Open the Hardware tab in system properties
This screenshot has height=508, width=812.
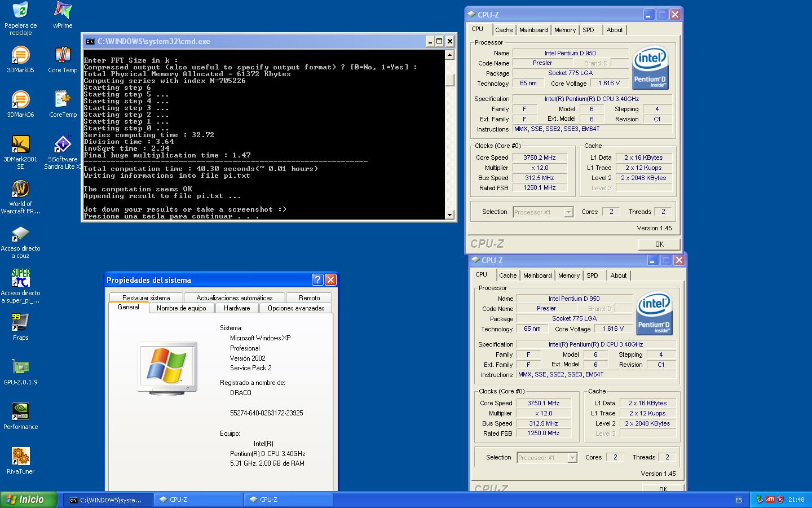[x=237, y=308]
